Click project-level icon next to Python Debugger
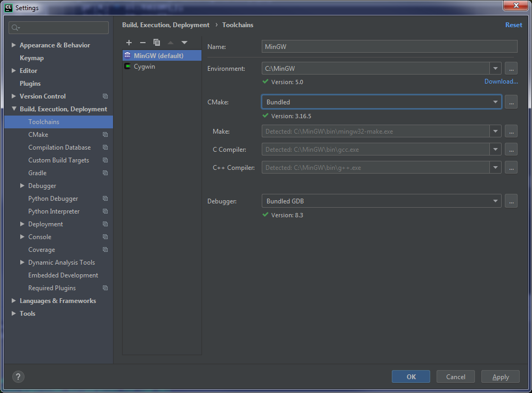This screenshot has height=393, width=532. [x=105, y=199]
